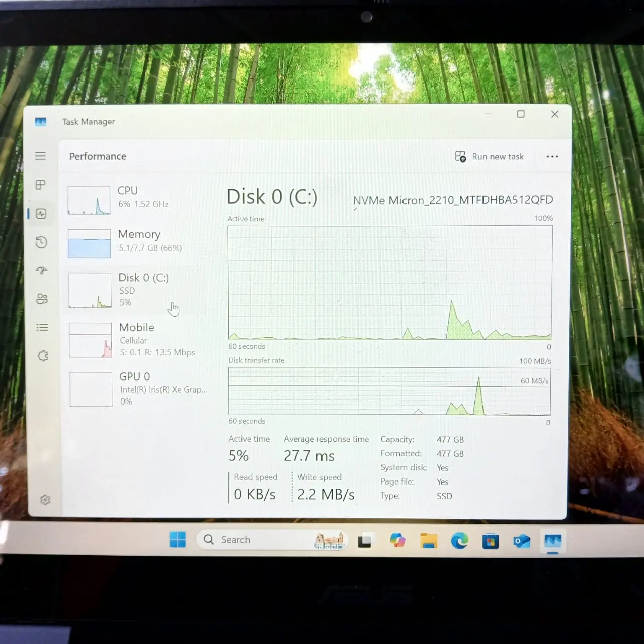Open the Details list sidebar icon
The width and height of the screenshot is (644, 644).
(42, 328)
